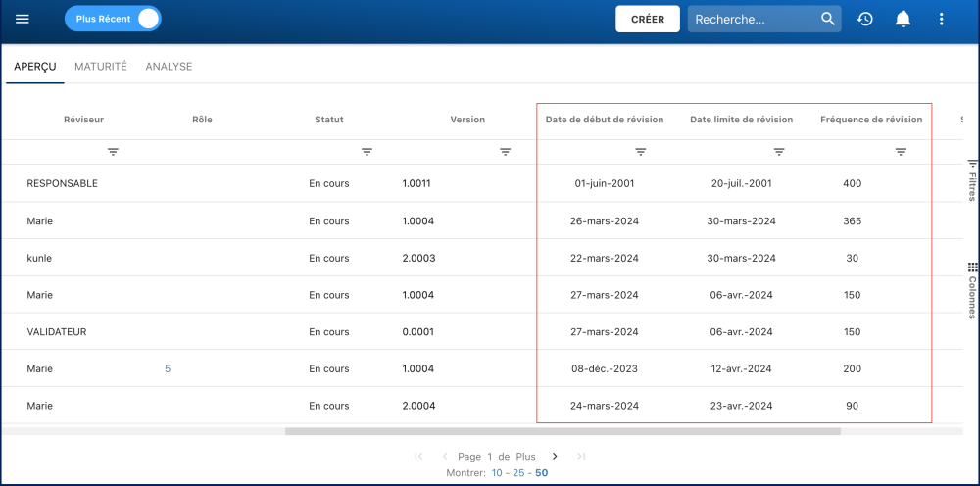Click the date 01-juin-2001
This screenshot has width=980, height=486.
click(x=605, y=183)
